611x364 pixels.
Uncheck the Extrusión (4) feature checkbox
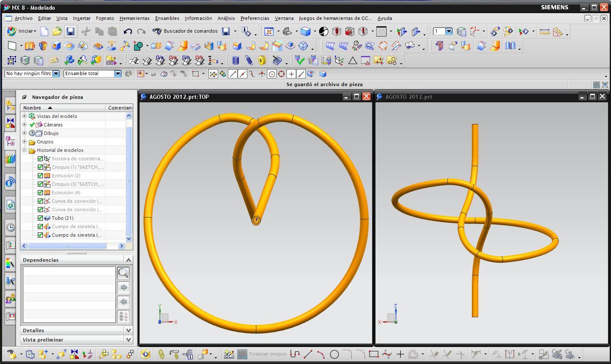pyautogui.click(x=40, y=193)
